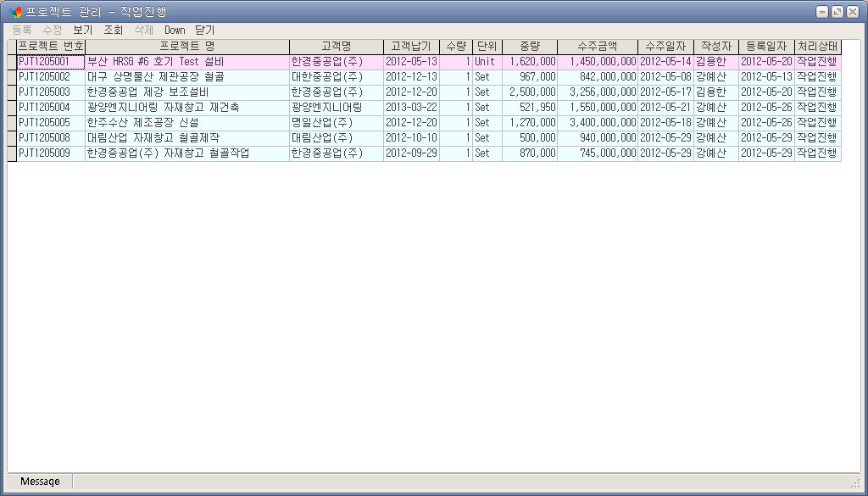Click the 작성자 column header
The height and width of the screenshot is (496, 868).
[715, 47]
